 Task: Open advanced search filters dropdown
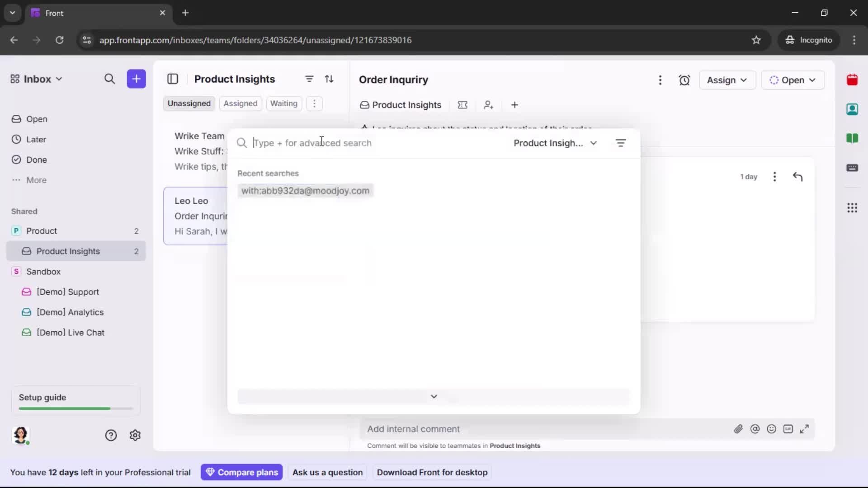coord(621,143)
